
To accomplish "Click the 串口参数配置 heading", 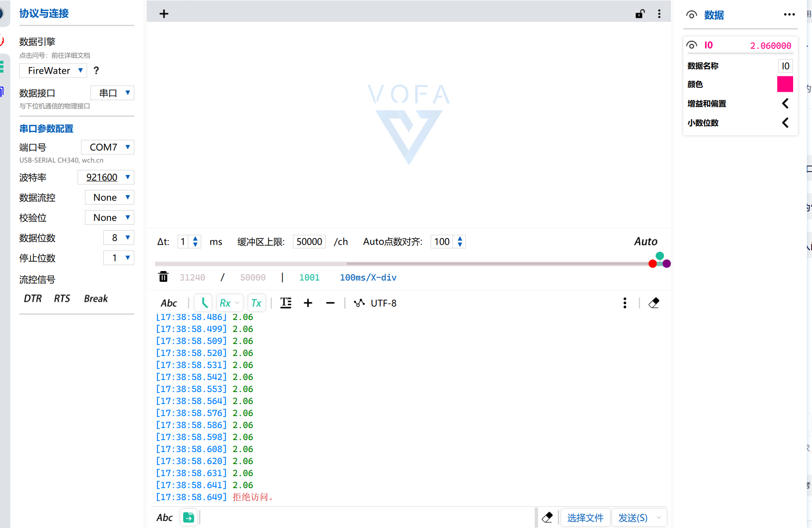I will click(46, 129).
